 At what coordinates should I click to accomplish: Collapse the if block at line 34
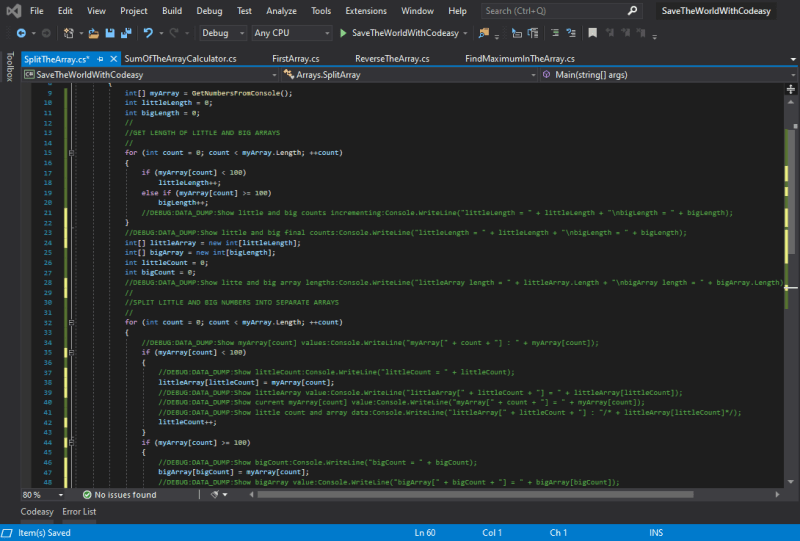(71, 352)
